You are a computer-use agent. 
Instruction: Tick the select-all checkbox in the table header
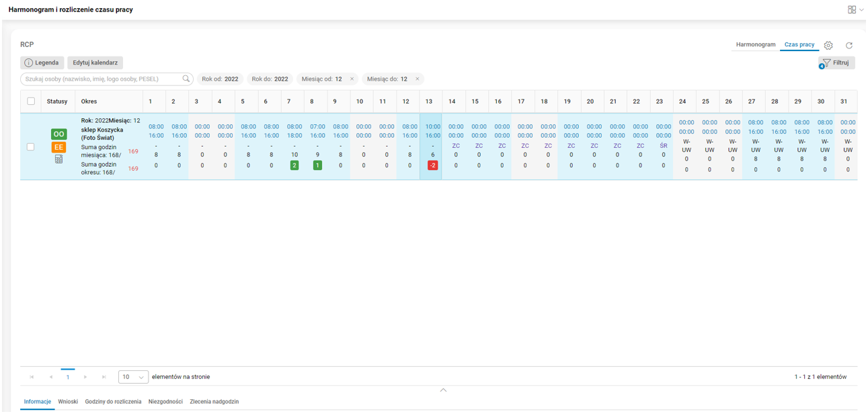[x=31, y=101]
